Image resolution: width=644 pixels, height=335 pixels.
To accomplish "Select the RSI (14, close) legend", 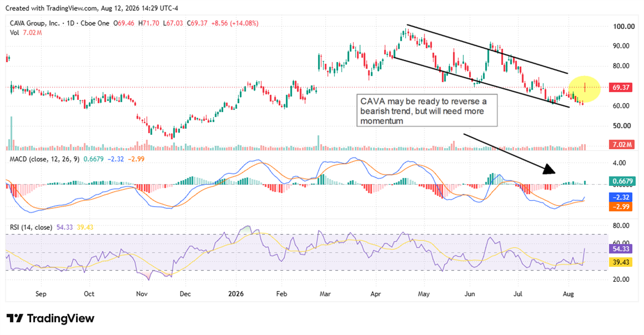I will point(31,227).
